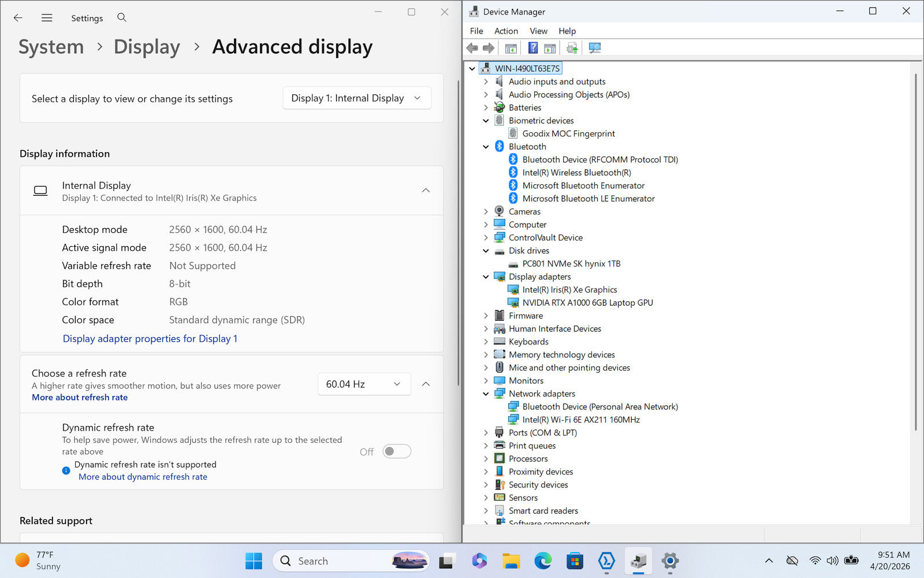Click Scan for hardware changes toolbar icon

click(x=594, y=48)
